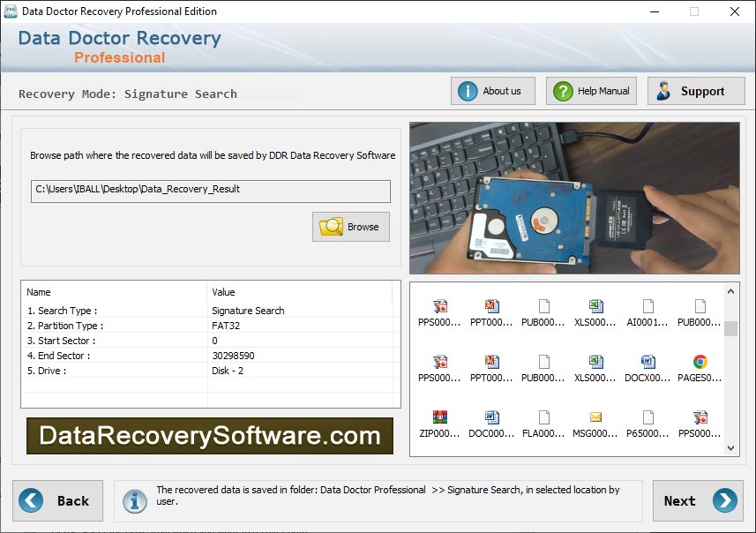Screen dimensions: 756x533
Task: Click the MSG000 email message icon
Action: coord(596,416)
